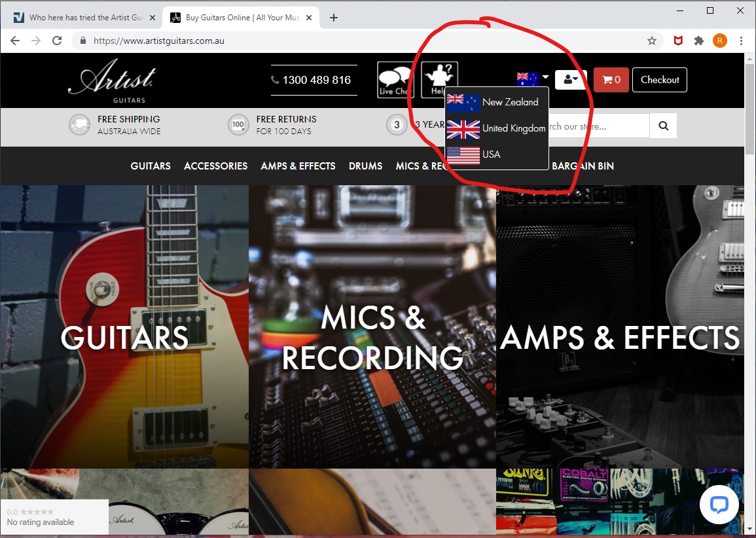756x538 pixels.
Task: Open the Guitars navigation menu
Action: 151,166
